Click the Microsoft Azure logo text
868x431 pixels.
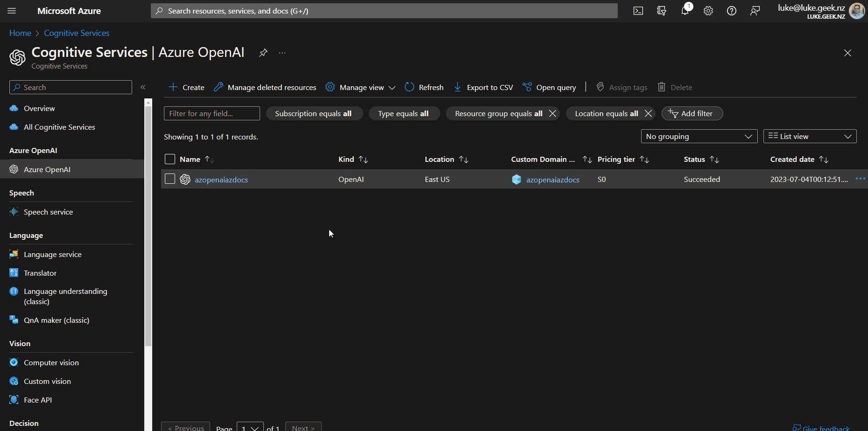coord(69,11)
